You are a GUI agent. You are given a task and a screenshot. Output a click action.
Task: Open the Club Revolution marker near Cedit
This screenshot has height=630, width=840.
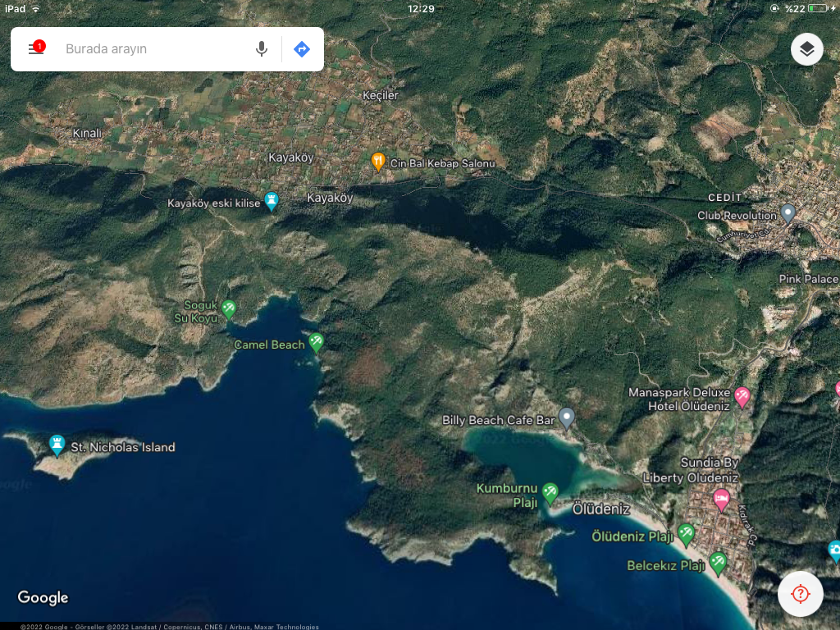[x=789, y=213]
